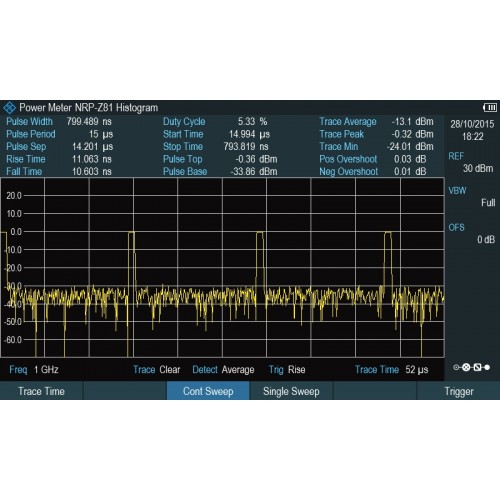The height and width of the screenshot is (500, 500).
Task: Click the 18:22 clock display
Action: tap(472, 137)
